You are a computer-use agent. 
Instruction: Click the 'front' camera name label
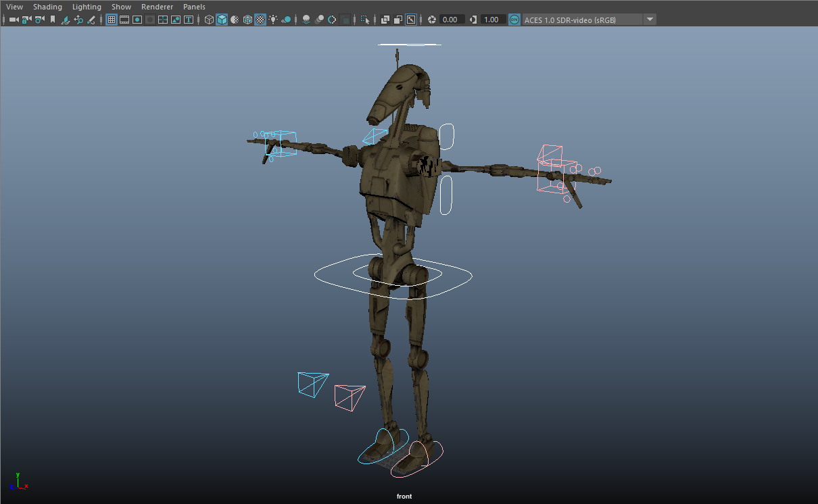coord(404,497)
